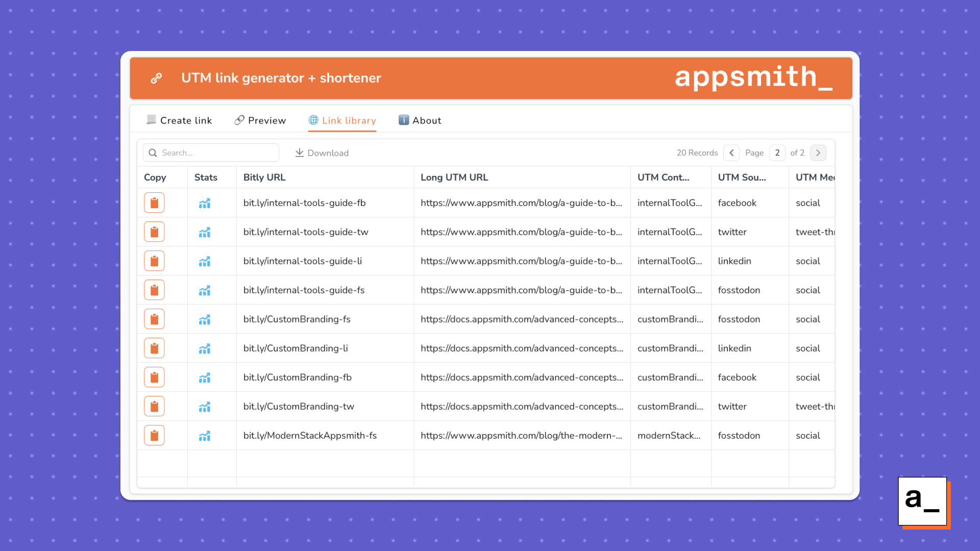Click the copy icon for internal-tools-guide-fs
This screenshot has width=980, height=551.
click(154, 290)
